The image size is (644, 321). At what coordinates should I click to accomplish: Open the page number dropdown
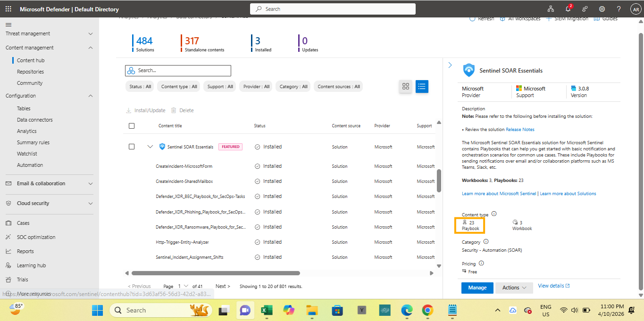tap(182, 286)
